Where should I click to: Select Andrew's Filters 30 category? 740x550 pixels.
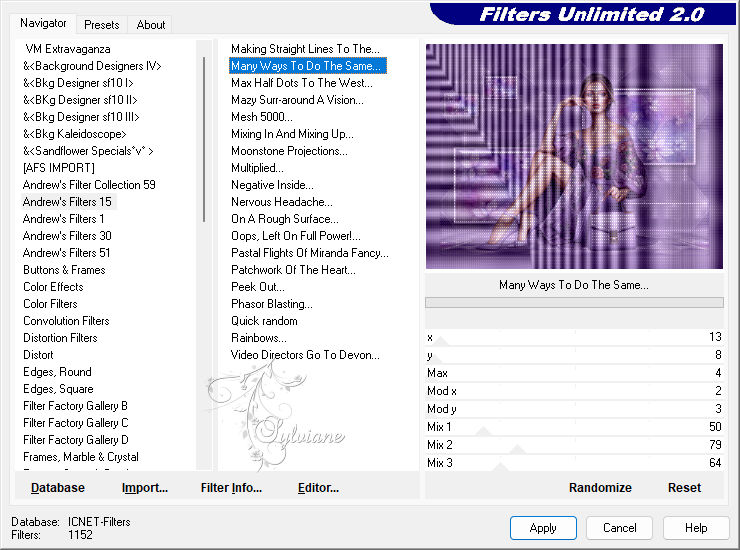67,236
